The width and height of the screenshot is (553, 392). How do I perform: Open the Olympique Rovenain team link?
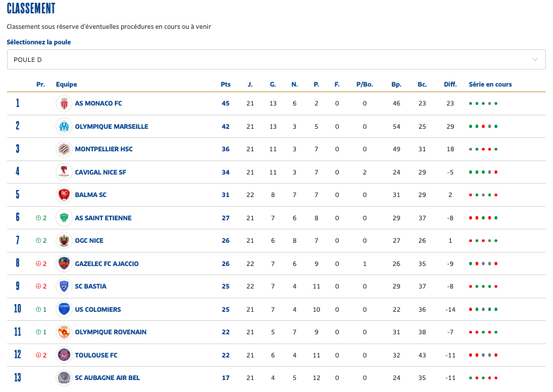point(111,332)
